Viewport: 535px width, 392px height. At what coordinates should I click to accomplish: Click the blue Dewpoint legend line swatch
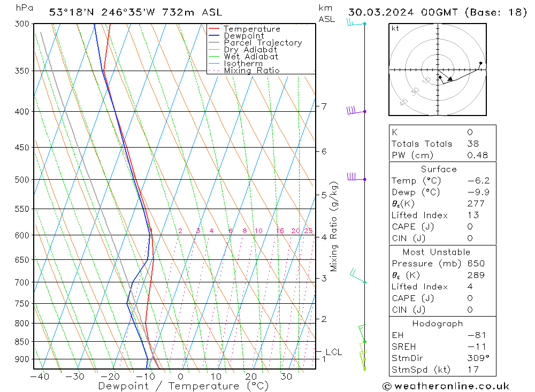[x=213, y=35]
